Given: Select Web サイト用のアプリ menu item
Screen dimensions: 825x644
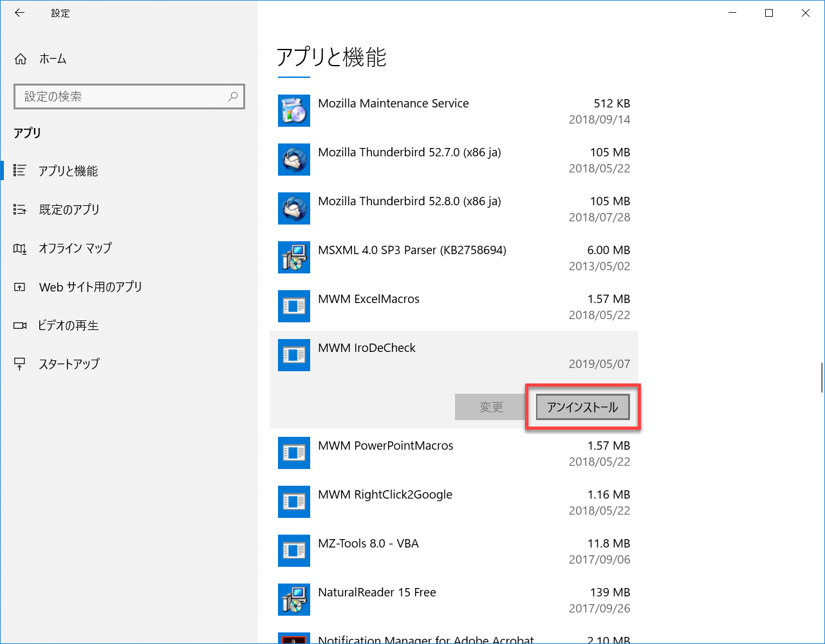Looking at the screenshot, I should pyautogui.click(x=90, y=287).
